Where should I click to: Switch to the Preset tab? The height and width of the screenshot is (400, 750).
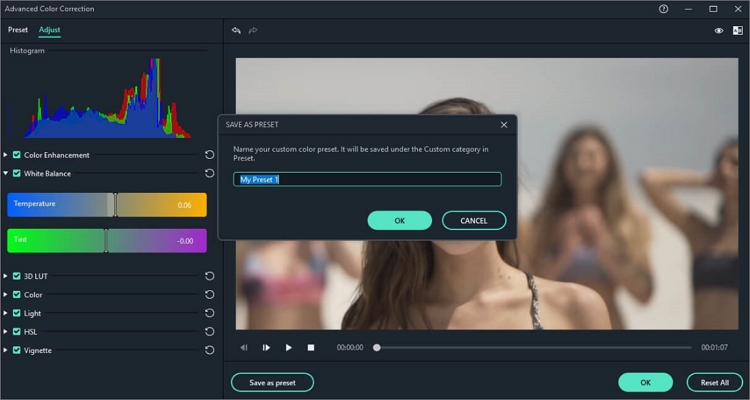[18, 30]
